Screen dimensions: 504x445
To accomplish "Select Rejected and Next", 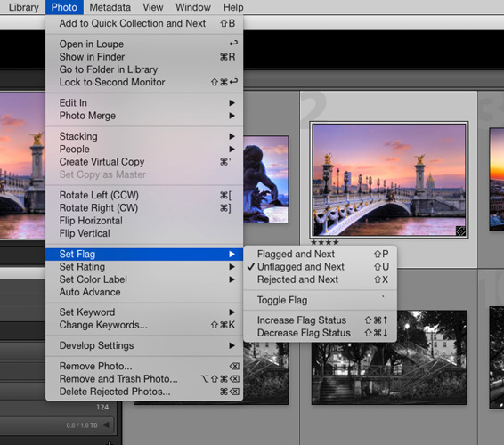I will tap(321, 279).
